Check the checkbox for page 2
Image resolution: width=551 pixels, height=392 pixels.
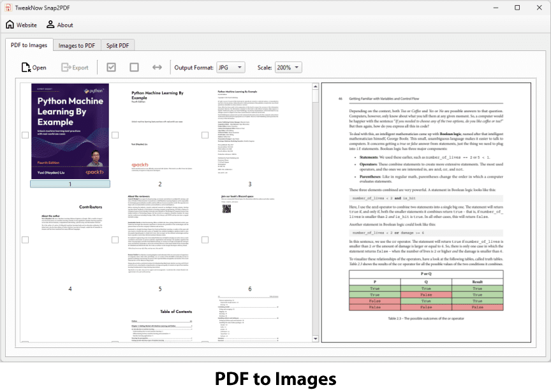click(x=115, y=135)
